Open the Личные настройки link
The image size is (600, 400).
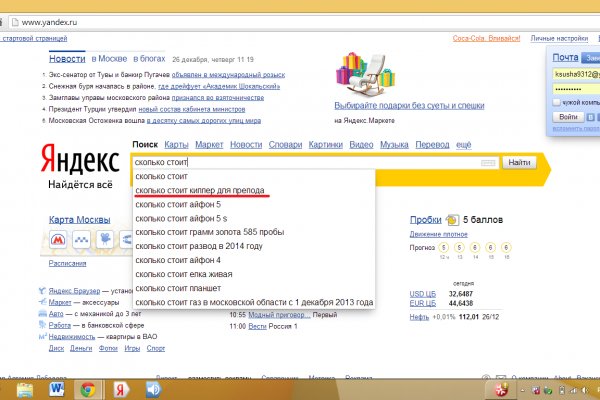point(559,38)
